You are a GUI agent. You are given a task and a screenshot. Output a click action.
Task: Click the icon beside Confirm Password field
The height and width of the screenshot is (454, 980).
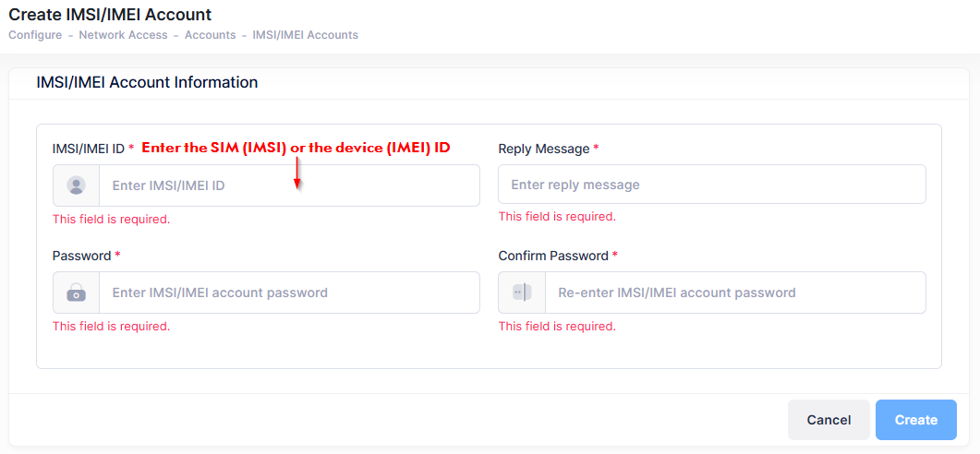(x=522, y=293)
